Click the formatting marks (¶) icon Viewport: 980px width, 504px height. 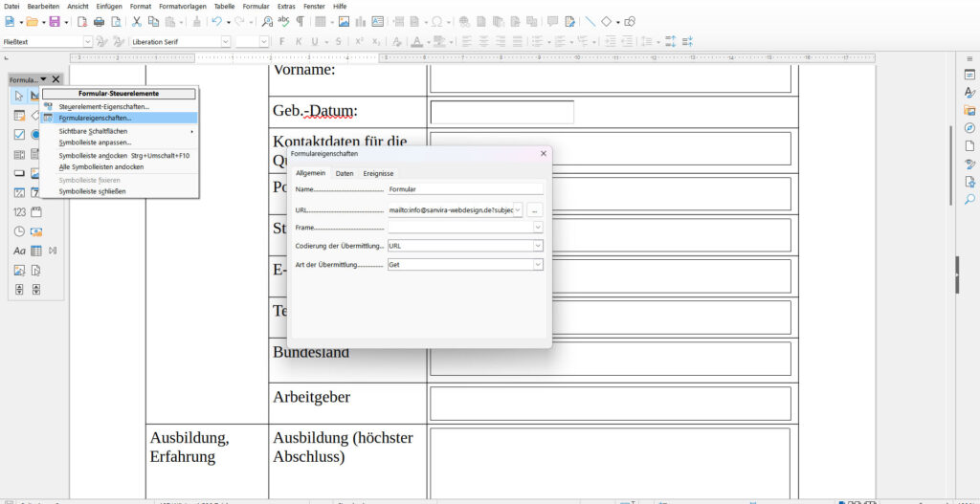pyautogui.click(x=301, y=21)
